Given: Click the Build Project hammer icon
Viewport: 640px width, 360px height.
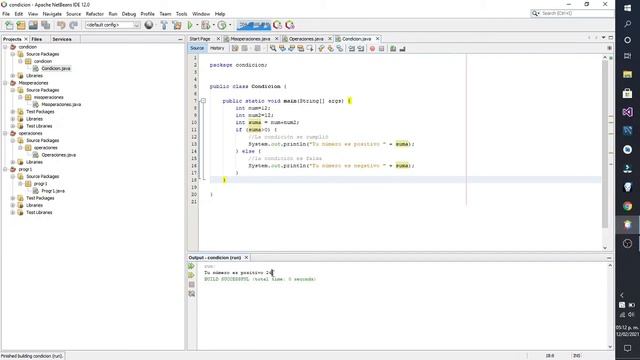Looking at the screenshot, I should [x=164, y=25].
